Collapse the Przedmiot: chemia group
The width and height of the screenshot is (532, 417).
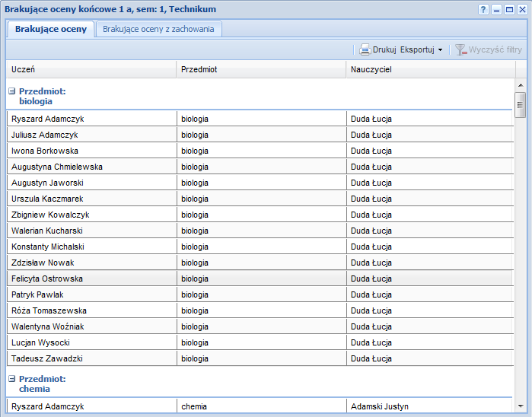[12, 379]
